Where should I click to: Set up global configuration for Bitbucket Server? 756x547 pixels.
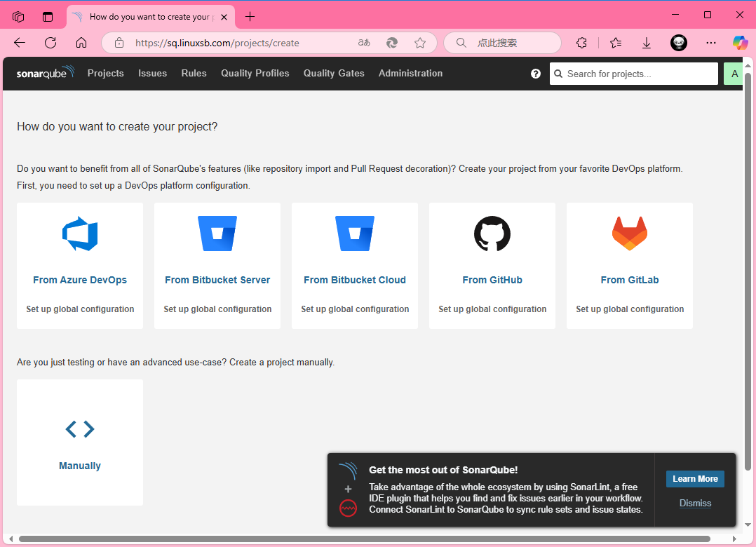(x=217, y=309)
